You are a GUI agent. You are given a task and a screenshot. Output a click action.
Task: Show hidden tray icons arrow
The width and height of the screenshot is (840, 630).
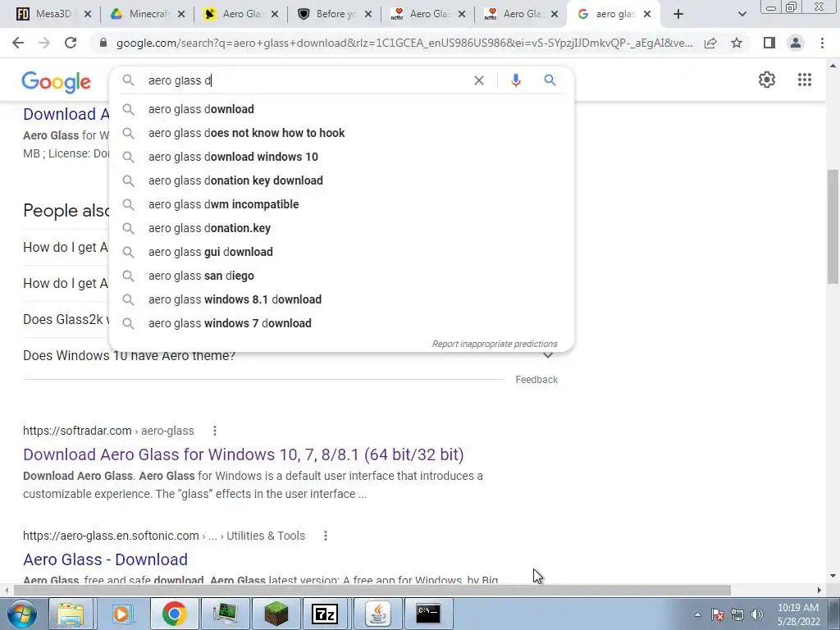697,614
